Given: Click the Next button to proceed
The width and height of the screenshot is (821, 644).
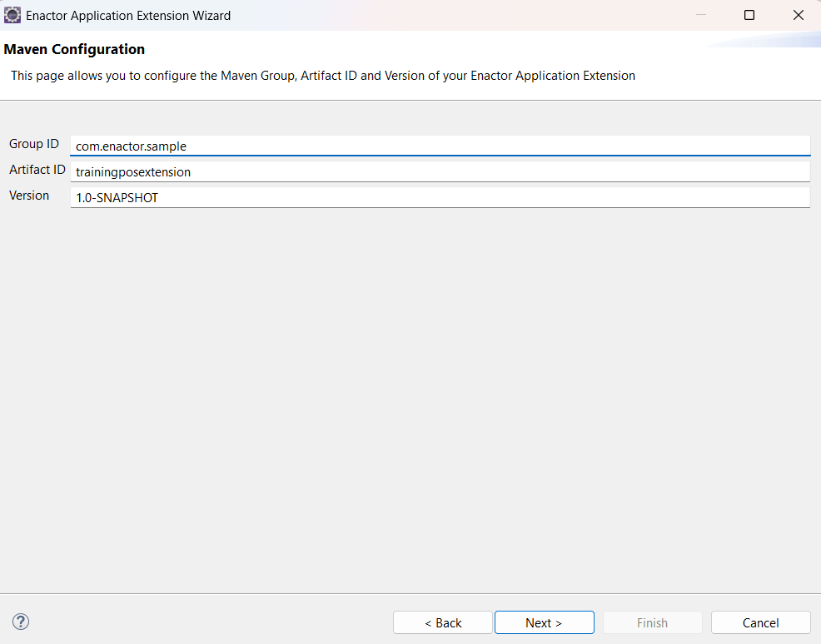Looking at the screenshot, I should tap(544, 622).
